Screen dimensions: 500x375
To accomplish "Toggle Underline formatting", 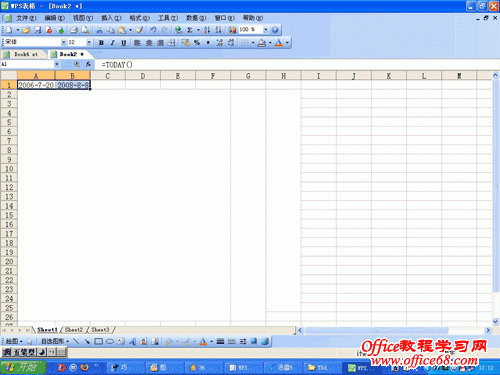I will 124,43.
